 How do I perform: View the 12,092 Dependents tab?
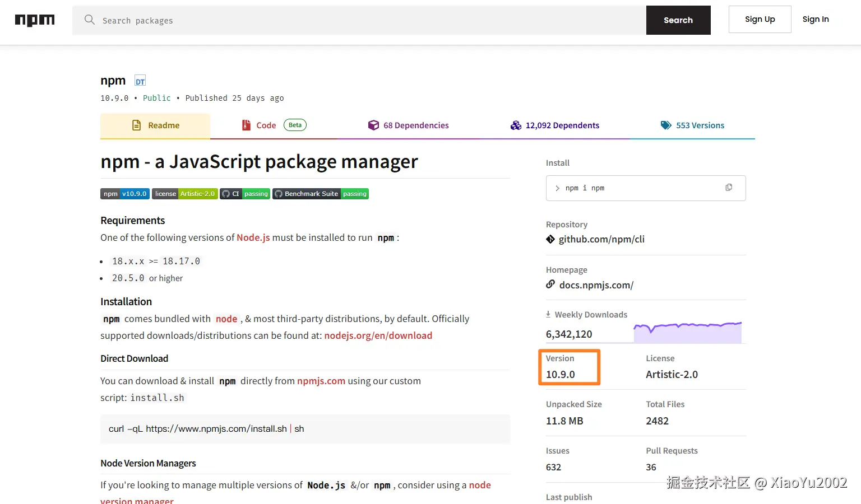[x=555, y=125]
